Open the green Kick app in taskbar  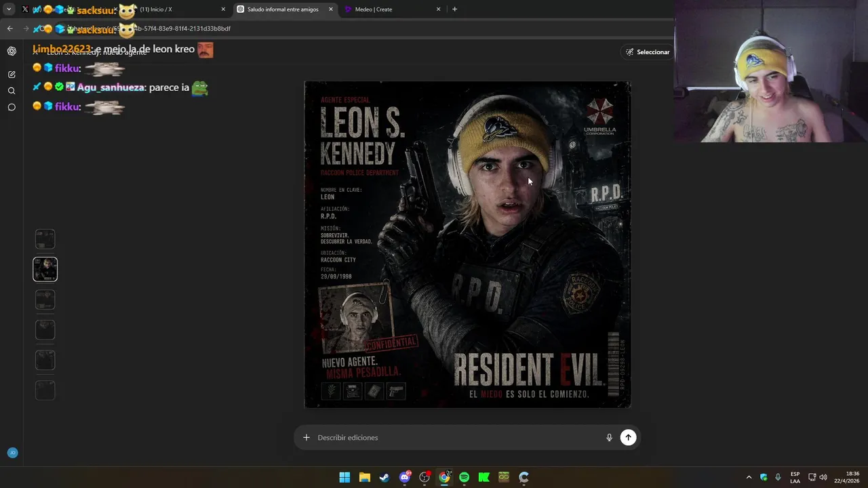coord(484,477)
